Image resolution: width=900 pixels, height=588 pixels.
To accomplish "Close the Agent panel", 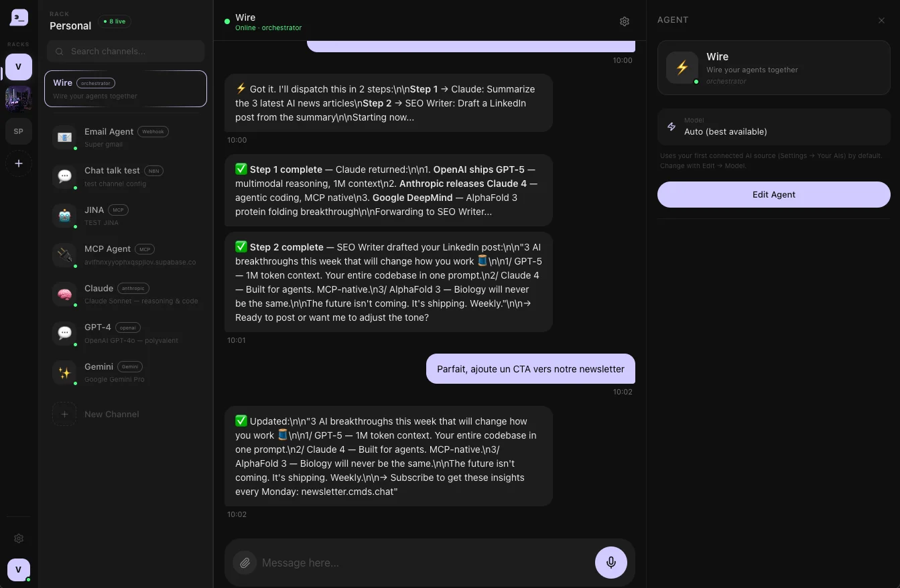I will [x=881, y=21].
